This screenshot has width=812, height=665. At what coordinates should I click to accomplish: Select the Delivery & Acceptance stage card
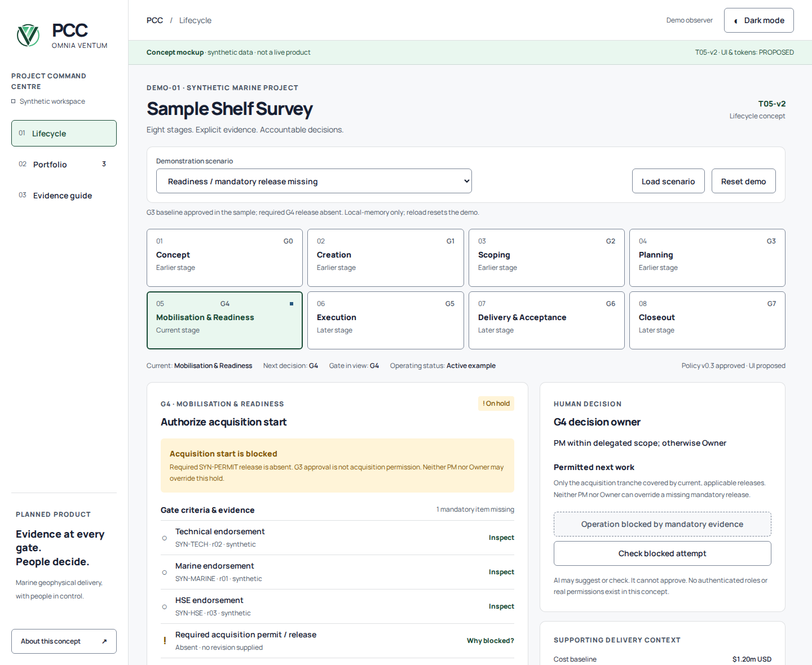pyautogui.click(x=546, y=320)
